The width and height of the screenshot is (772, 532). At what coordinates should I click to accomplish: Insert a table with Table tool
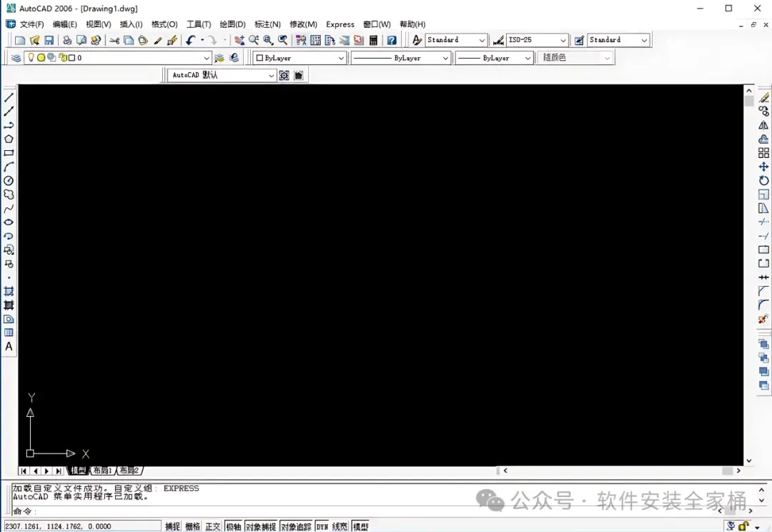(9, 333)
